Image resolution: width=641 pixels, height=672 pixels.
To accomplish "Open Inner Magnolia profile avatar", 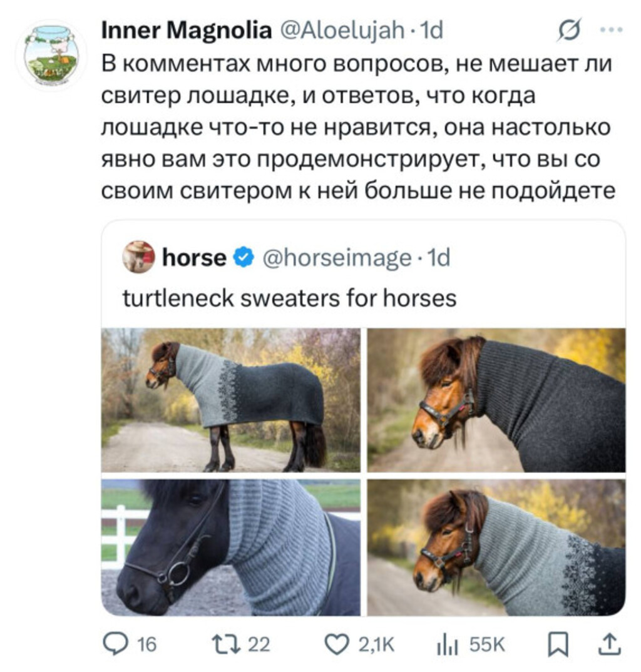I will (x=51, y=54).
